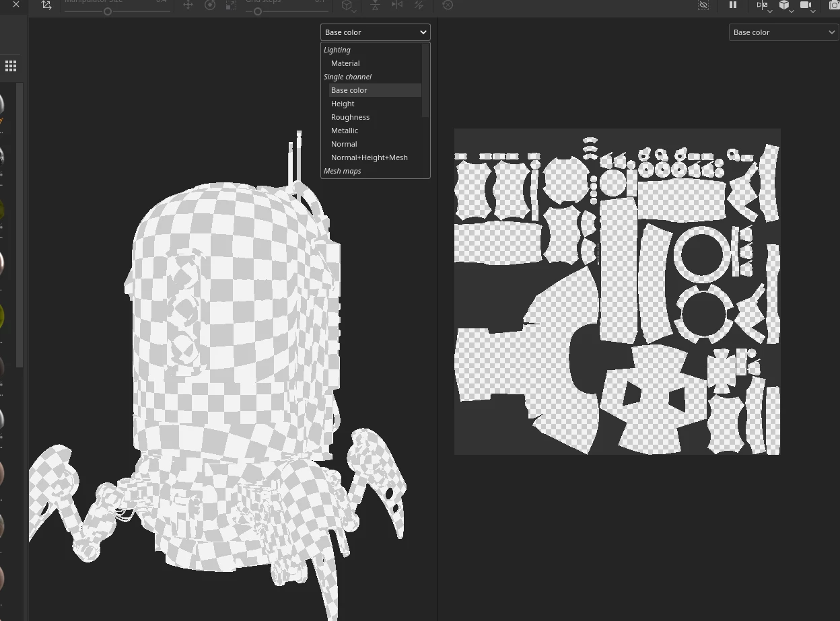Adjust the Grid steps slider handle
Viewport: 840px width, 621px height.
tap(258, 11)
